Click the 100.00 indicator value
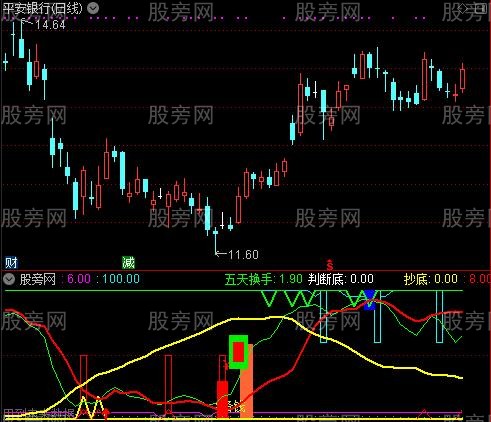Screen dimensions: 491x422 pyautogui.click(x=121, y=279)
